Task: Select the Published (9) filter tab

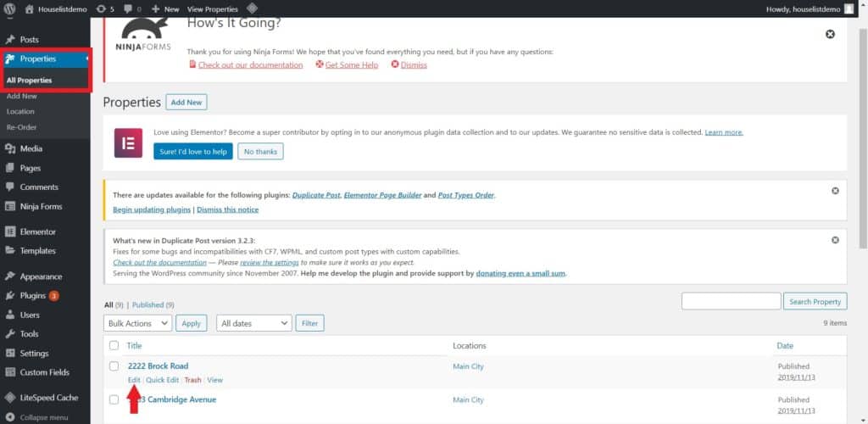Action: (153, 305)
